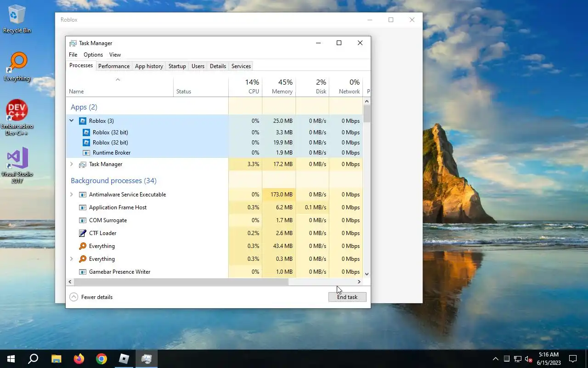The width and height of the screenshot is (588, 368).
Task: Sort by the Status column header
Action: pos(201,86)
